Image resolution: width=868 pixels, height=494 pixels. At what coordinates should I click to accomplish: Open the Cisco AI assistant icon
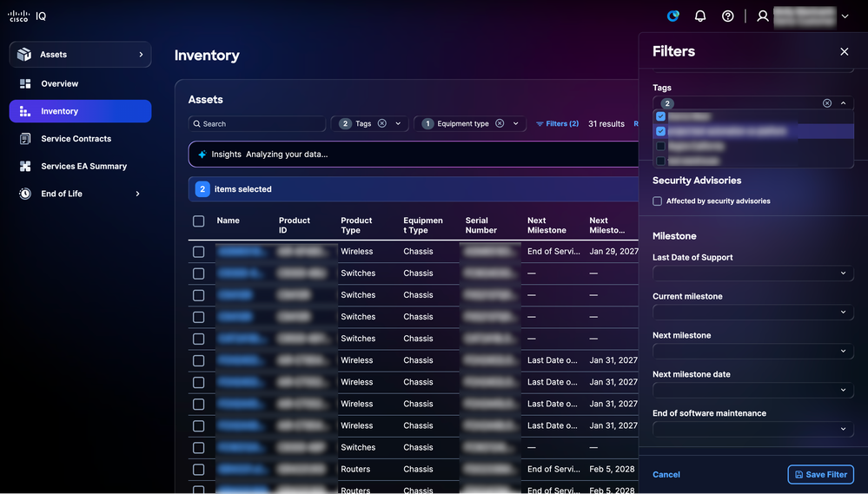click(673, 16)
